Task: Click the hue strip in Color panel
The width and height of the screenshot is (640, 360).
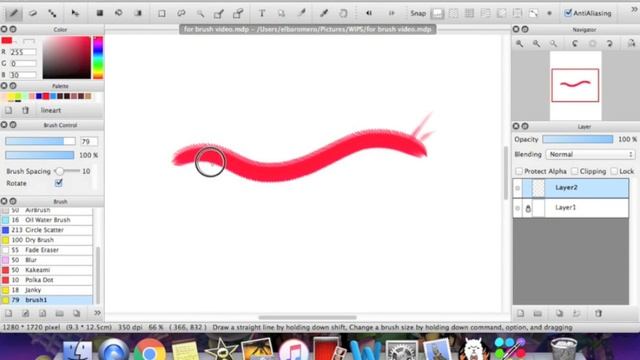Action: point(98,58)
